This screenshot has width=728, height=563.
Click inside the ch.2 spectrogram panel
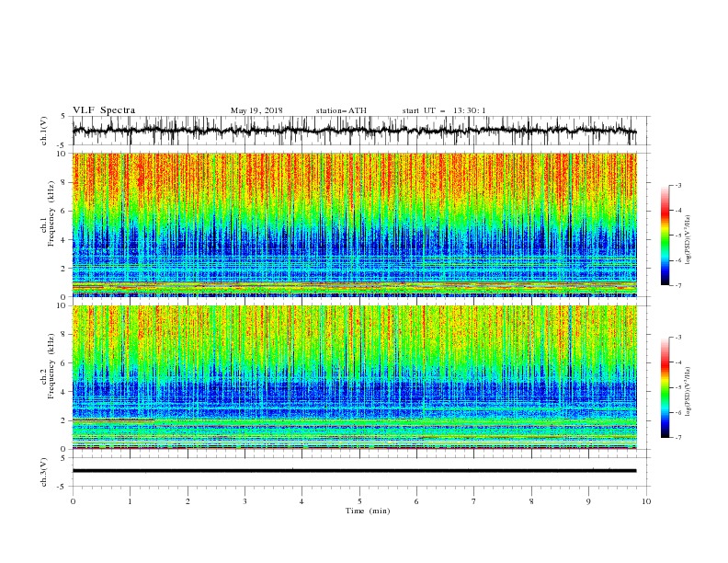[x=355, y=377]
